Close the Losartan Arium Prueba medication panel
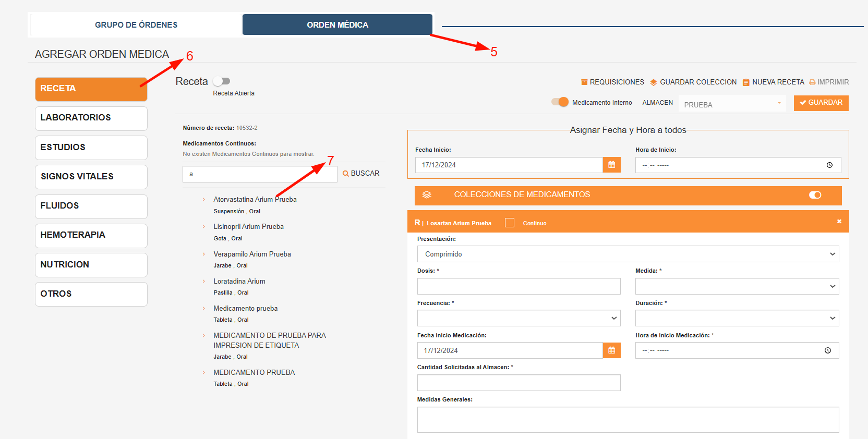This screenshot has width=868, height=439. 839,222
